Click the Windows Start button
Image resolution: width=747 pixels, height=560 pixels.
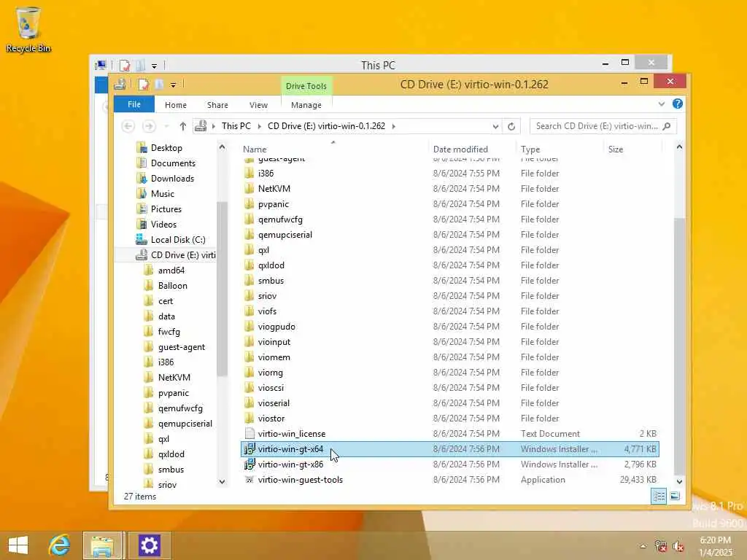pos(18,545)
